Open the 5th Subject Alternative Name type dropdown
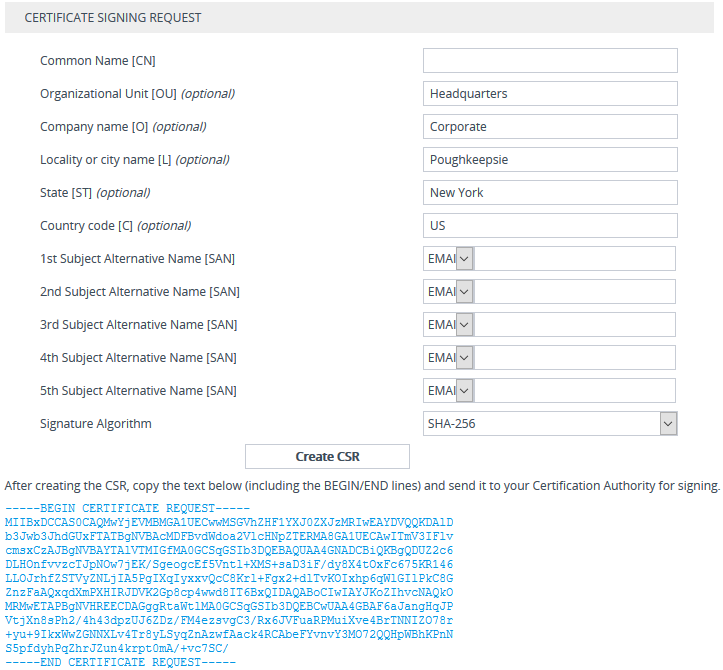This screenshot has height=670, width=723. (x=448, y=391)
